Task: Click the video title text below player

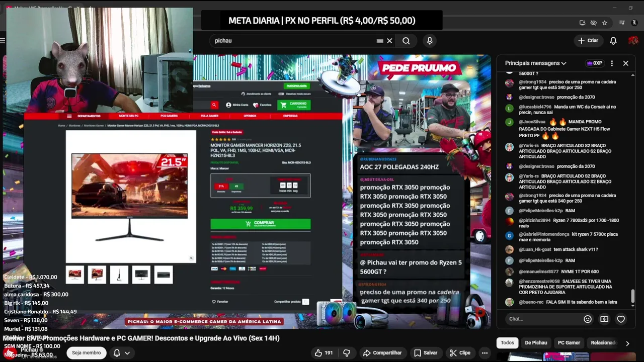Action: [x=141, y=338]
